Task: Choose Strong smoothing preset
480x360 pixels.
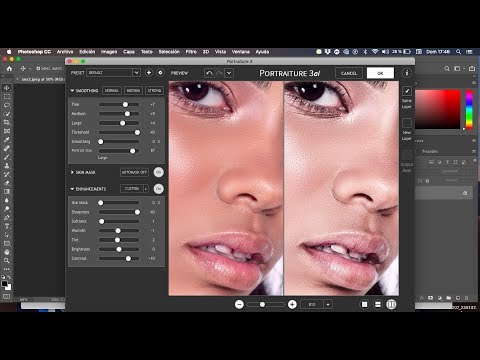Action: (154, 90)
